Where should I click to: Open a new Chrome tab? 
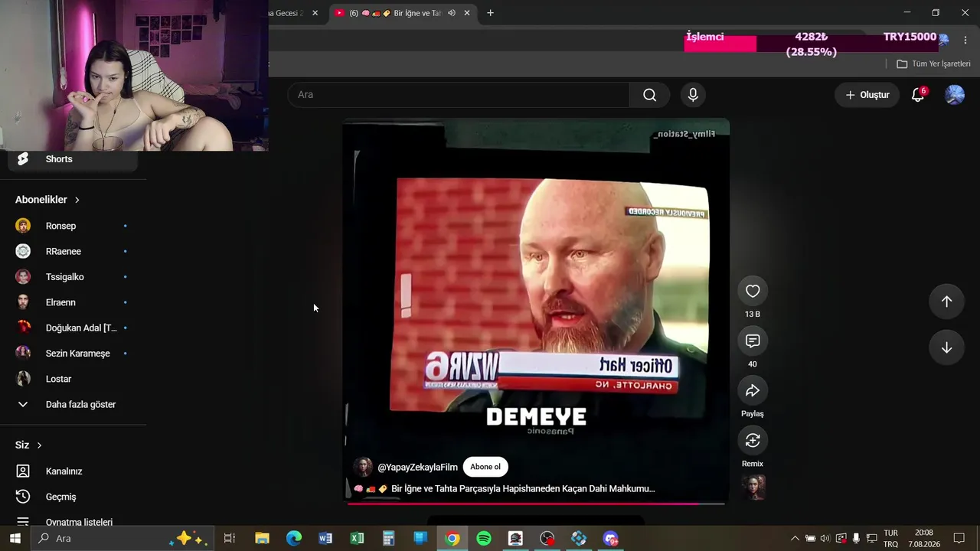coord(490,13)
